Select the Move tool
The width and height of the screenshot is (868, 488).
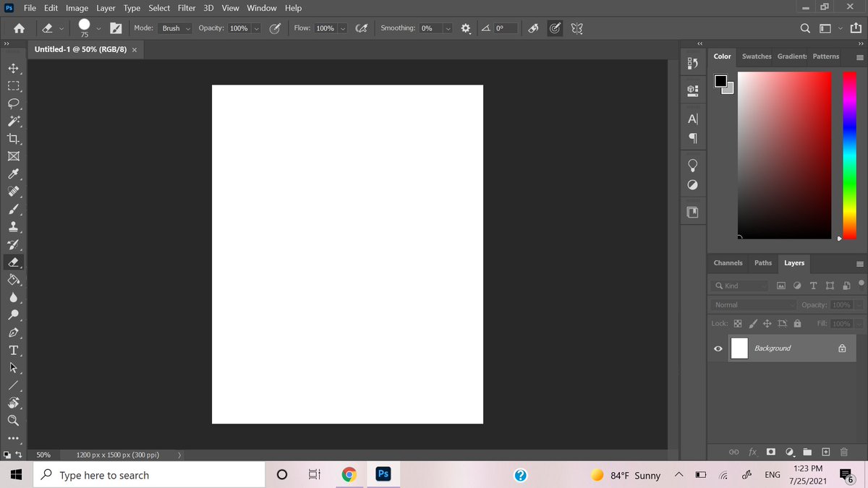tap(13, 69)
